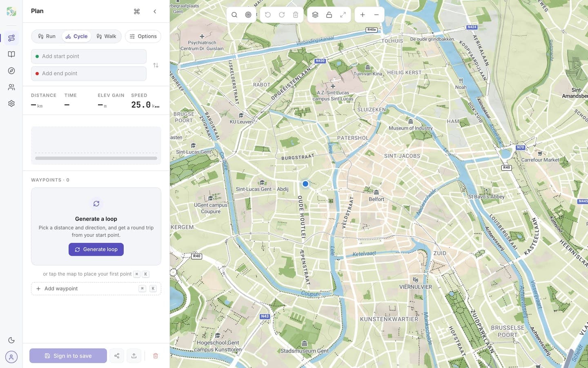Click the undo arrow in map toolbar
Screen dimensions: 588x368
tap(268, 15)
